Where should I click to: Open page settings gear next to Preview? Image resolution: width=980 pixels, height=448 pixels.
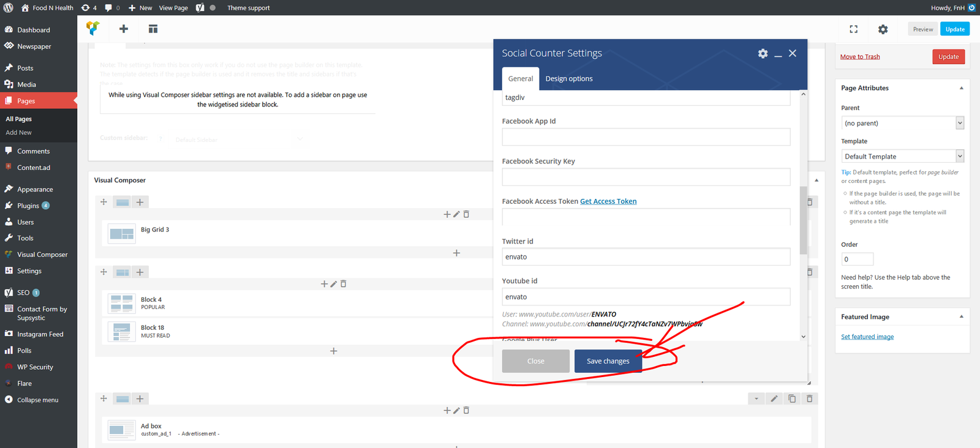(x=883, y=29)
